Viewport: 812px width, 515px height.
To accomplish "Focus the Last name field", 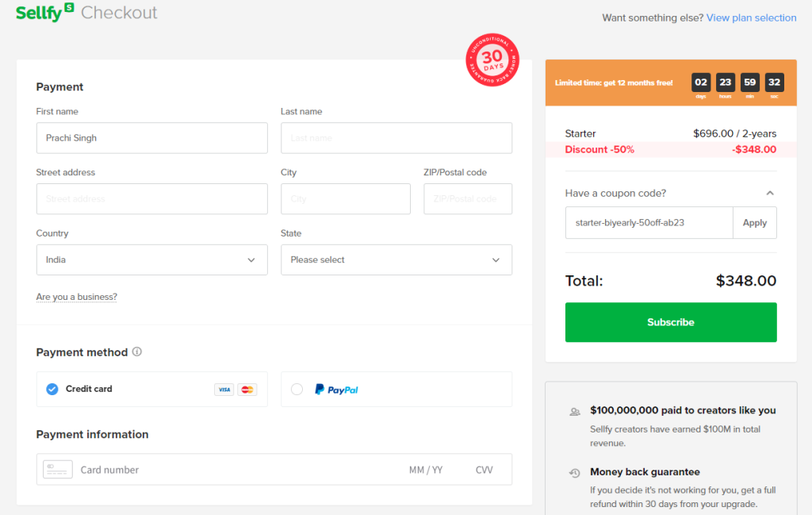I will (x=396, y=138).
